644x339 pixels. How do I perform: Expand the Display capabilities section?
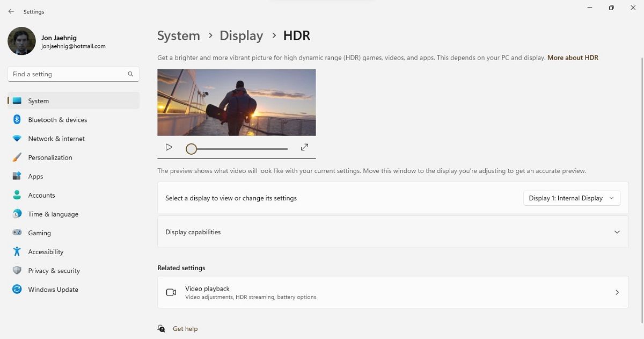pos(616,232)
